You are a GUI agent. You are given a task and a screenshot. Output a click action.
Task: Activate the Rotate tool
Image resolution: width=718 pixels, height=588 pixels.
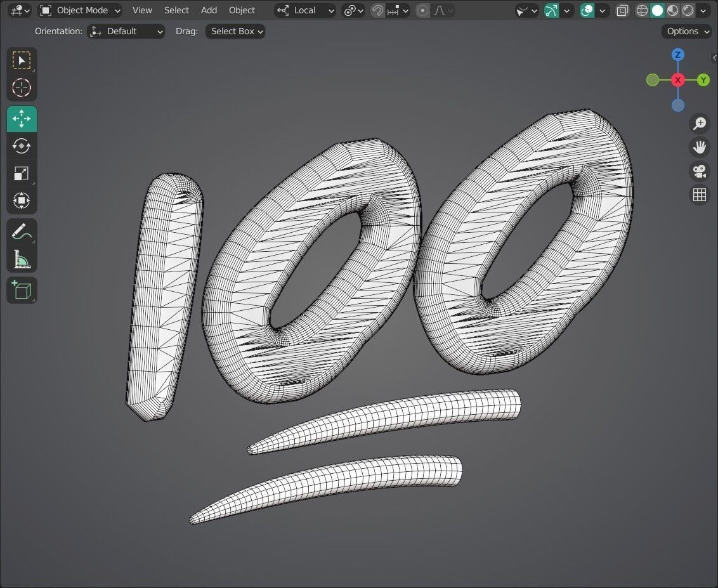[22, 146]
